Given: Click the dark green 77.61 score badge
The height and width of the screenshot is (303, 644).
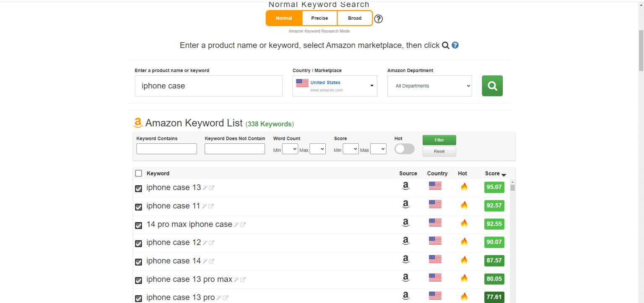Looking at the screenshot, I should (494, 297).
